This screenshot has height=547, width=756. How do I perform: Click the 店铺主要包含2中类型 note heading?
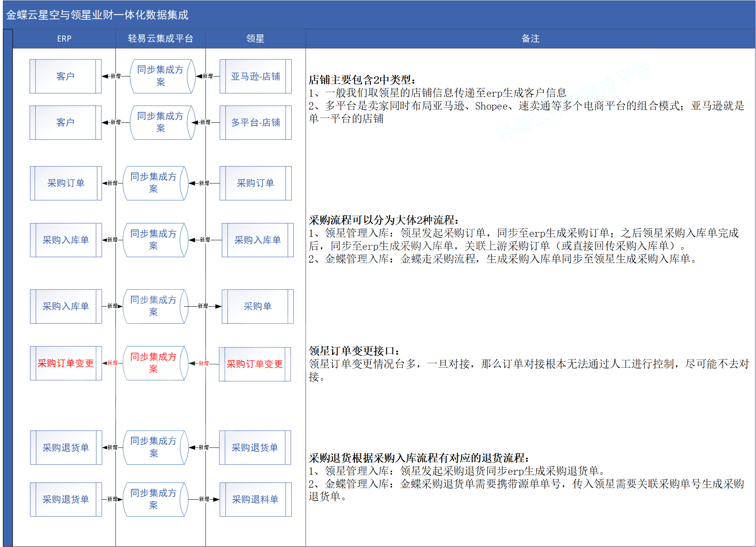(x=362, y=80)
